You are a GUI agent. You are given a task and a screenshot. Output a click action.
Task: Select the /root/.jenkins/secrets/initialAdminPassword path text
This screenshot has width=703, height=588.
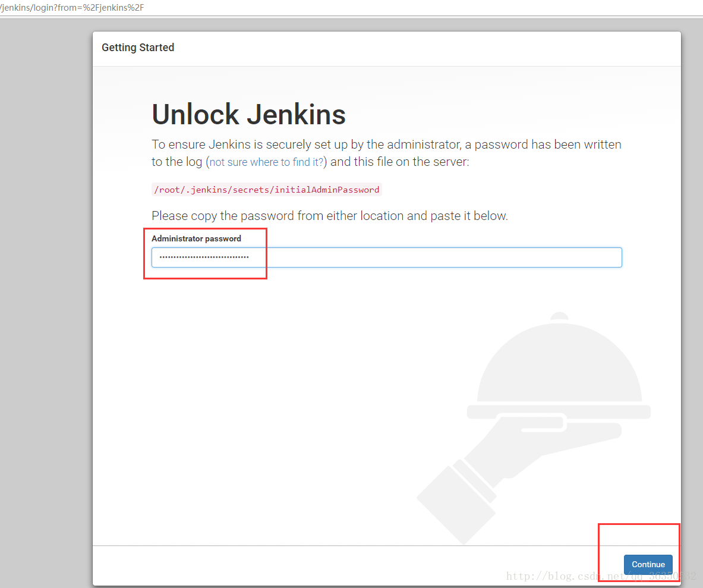coord(267,190)
